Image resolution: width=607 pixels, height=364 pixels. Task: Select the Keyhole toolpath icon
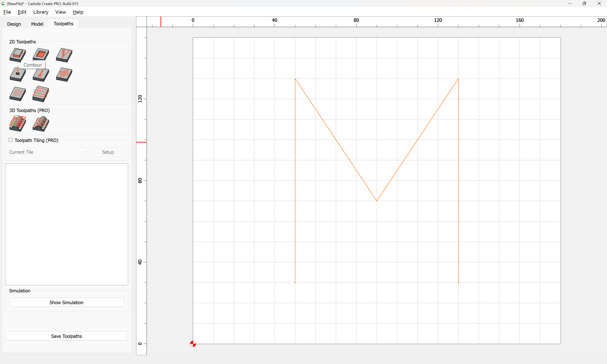41,75
